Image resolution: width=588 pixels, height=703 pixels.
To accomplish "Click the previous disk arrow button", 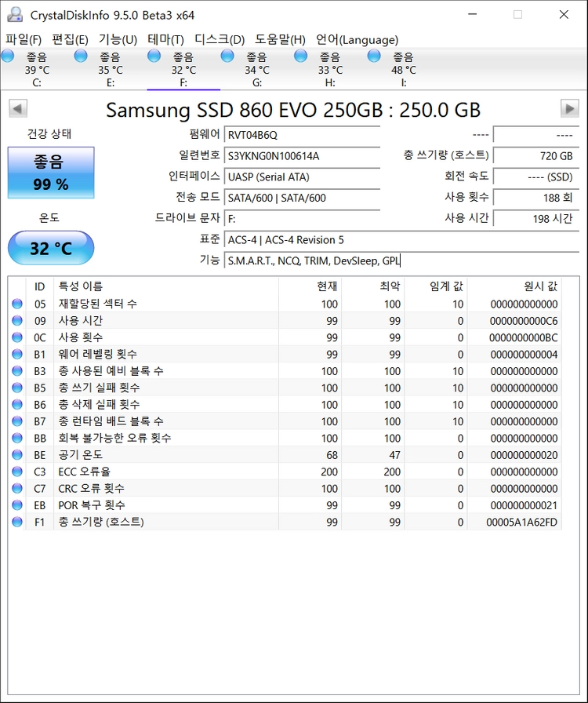I will tap(18, 108).
